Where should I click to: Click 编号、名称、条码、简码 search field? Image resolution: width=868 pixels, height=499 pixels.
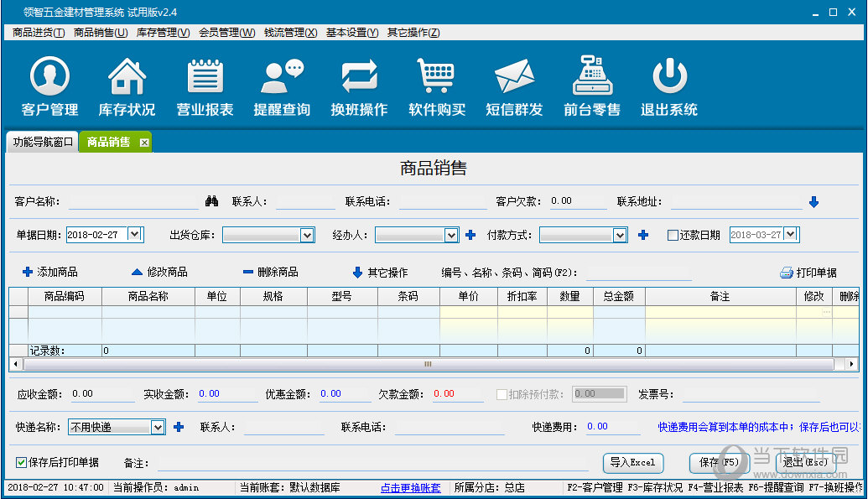pos(639,273)
